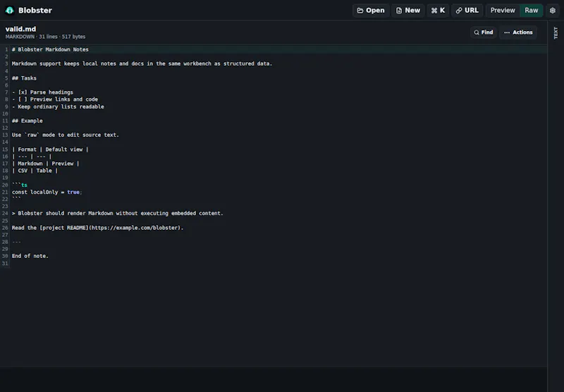
Task: Select the Raw view tab
Action: coord(532,11)
